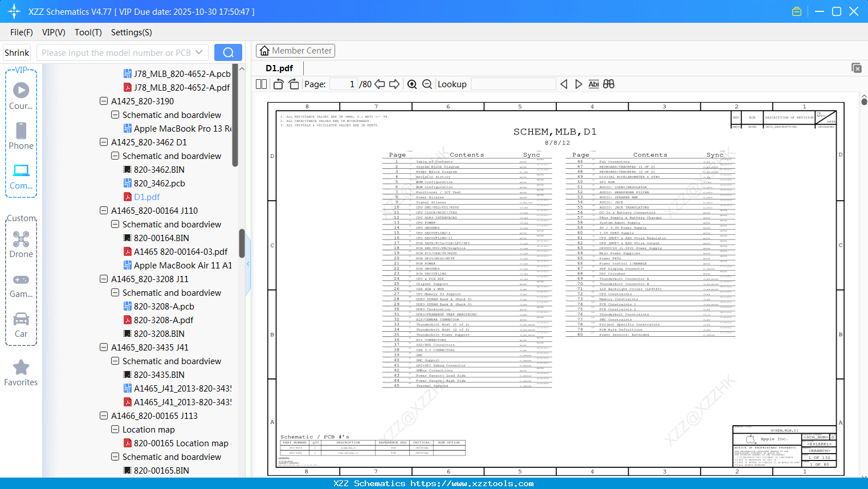Open J78_MLB_820-4652-A.pdf file
This screenshot has height=489, width=868.
(x=177, y=88)
